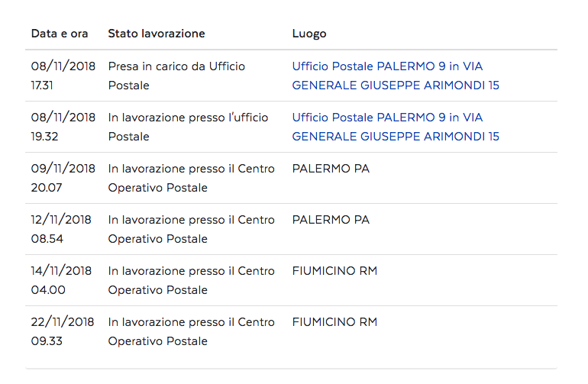Select the 22/11/2018 09.33 date cell
The image size is (588, 384).
pos(63,331)
